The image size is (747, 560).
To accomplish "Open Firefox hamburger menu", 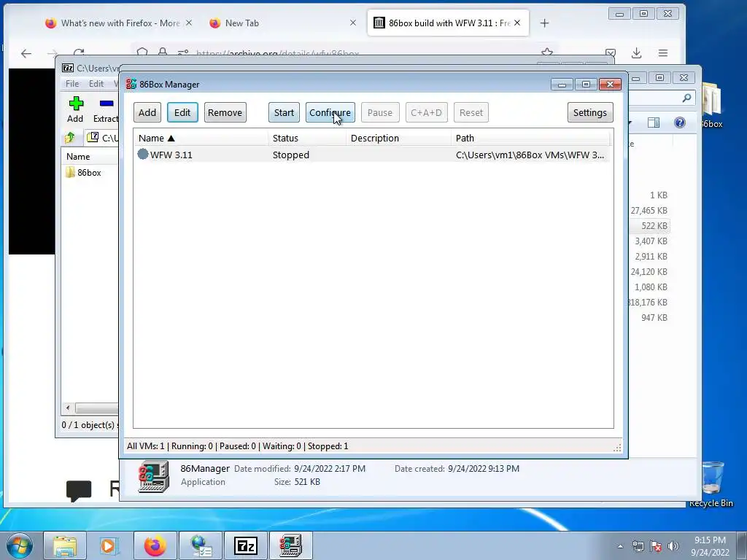I will pos(663,52).
